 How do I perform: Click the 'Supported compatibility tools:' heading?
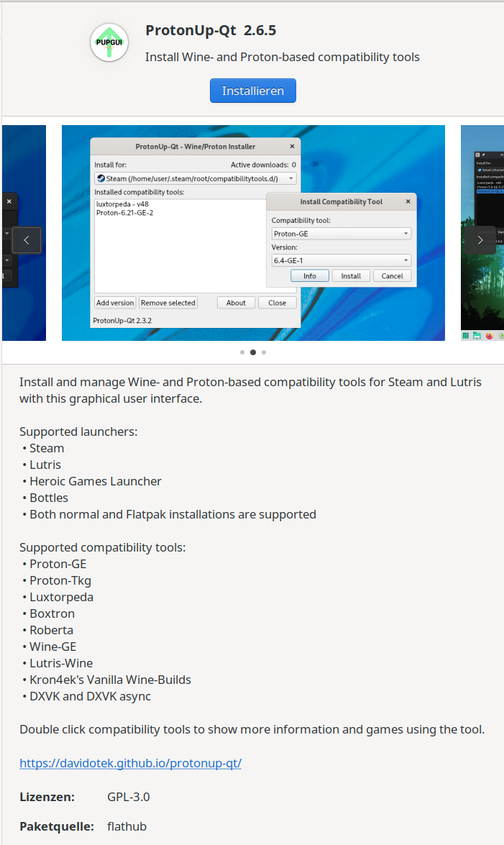(102, 547)
